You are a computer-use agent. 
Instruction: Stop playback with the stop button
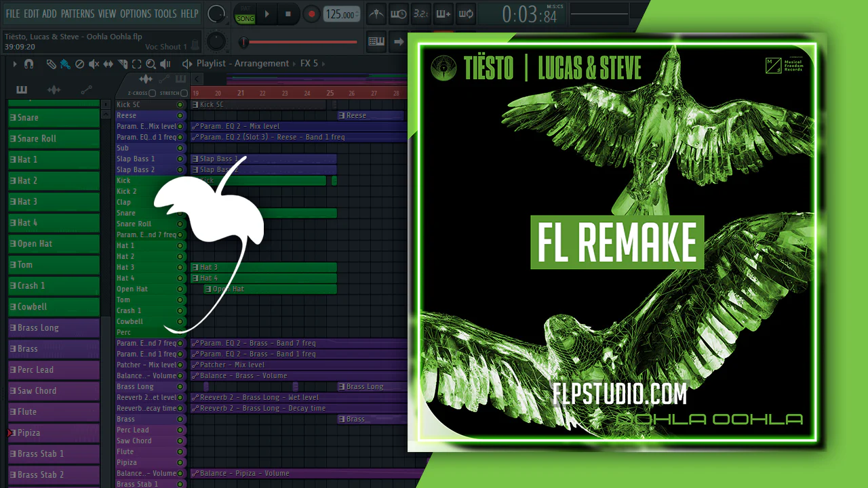(x=288, y=14)
